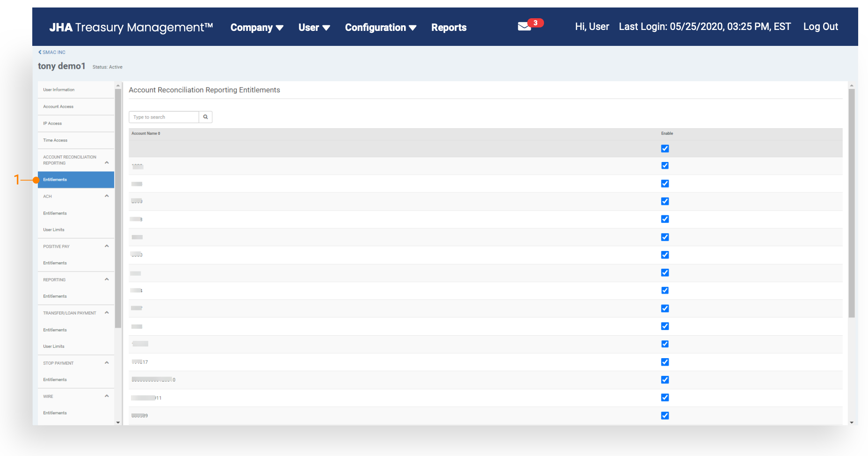The width and height of the screenshot is (868, 456).
Task: Open the Configuration dropdown menu
Action: [x=380, y=28]
